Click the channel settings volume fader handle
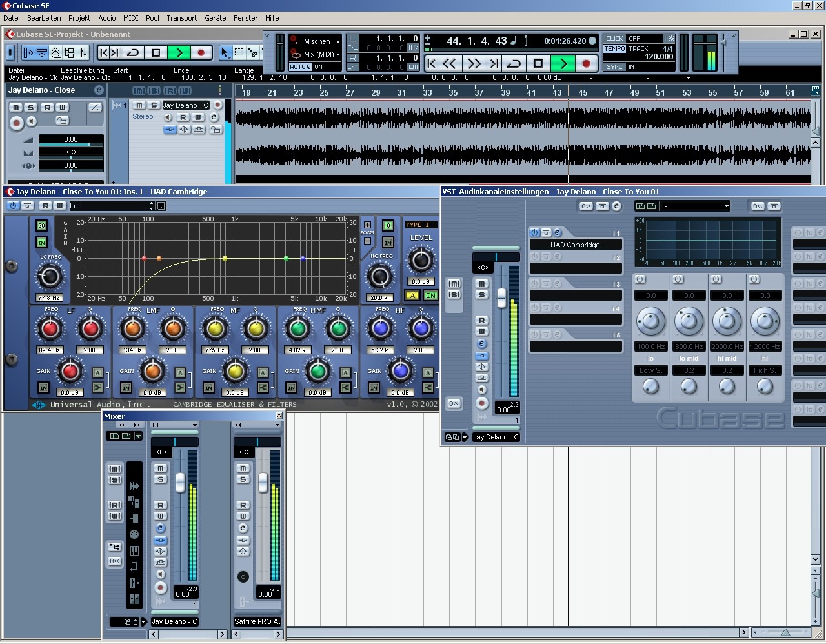The height and width of the screenshot is (644, 826). [x=501, y=297]
